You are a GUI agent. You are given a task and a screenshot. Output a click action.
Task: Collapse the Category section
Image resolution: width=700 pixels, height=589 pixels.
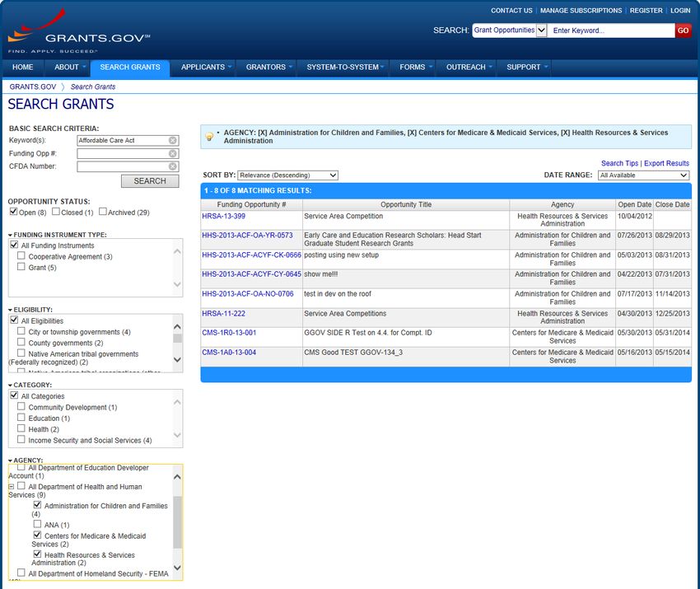(10, 385)
